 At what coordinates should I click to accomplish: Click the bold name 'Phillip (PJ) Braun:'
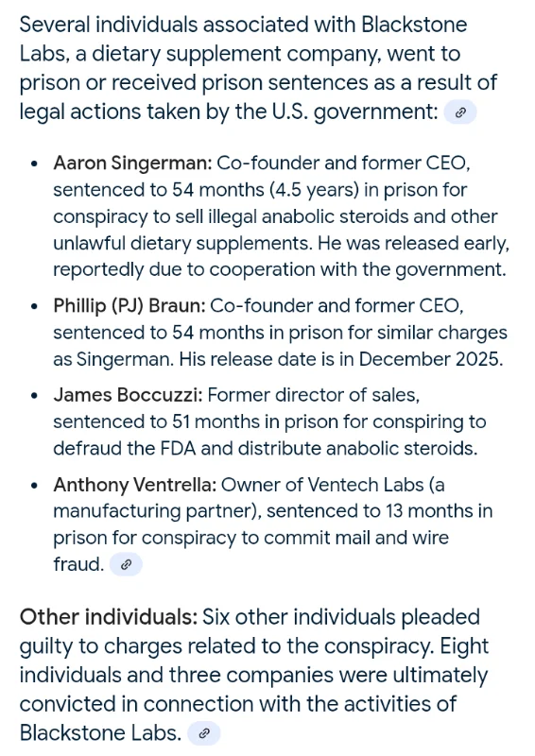tap(129, 306)
